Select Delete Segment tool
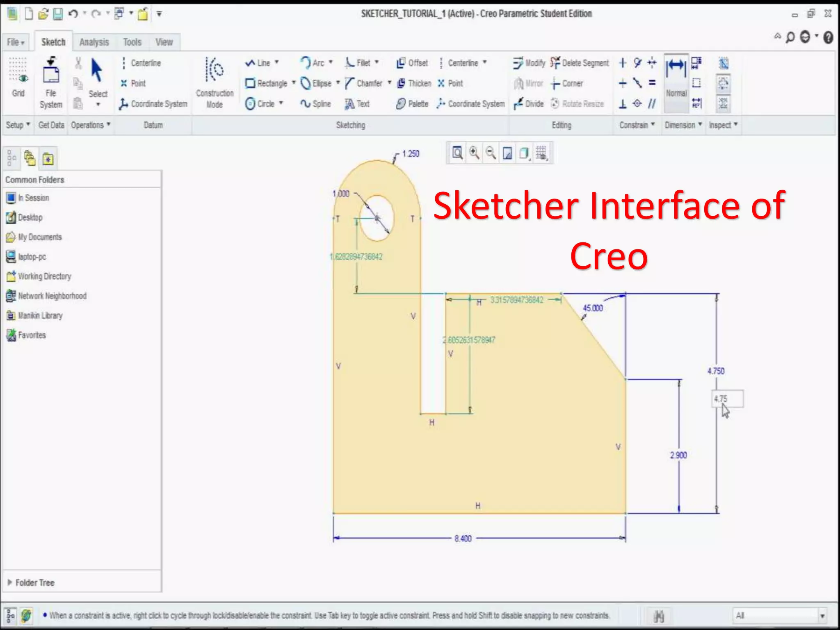The height and width of the screenshot is (630, 840). [579, 63]
